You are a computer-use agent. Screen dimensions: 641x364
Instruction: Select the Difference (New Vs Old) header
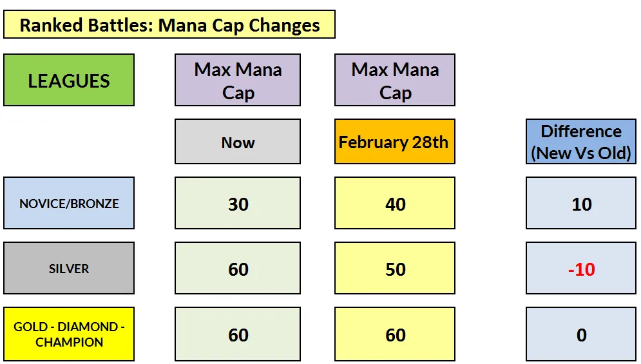pyautogui.click(x=581, y=142)
